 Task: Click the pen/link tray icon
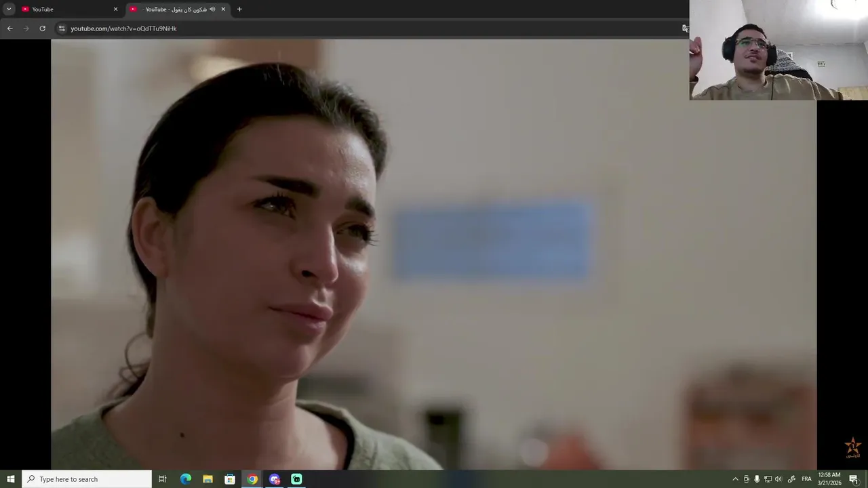coord(791,479)
